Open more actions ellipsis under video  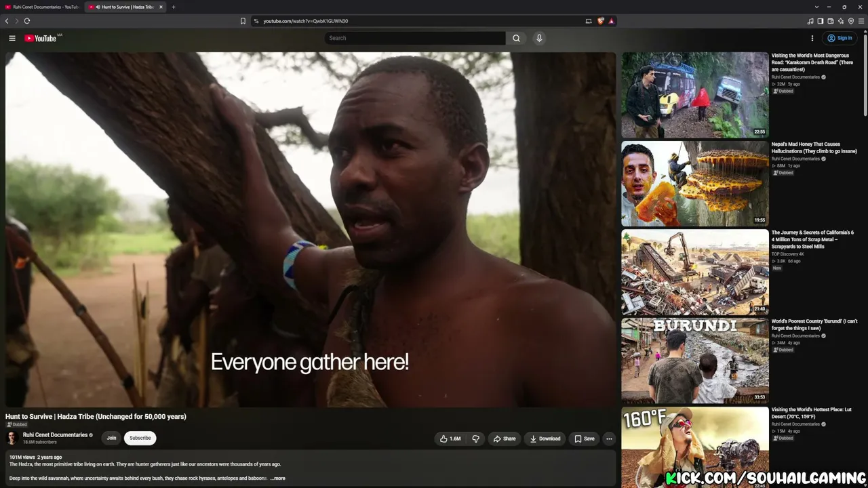pos(609,439)
